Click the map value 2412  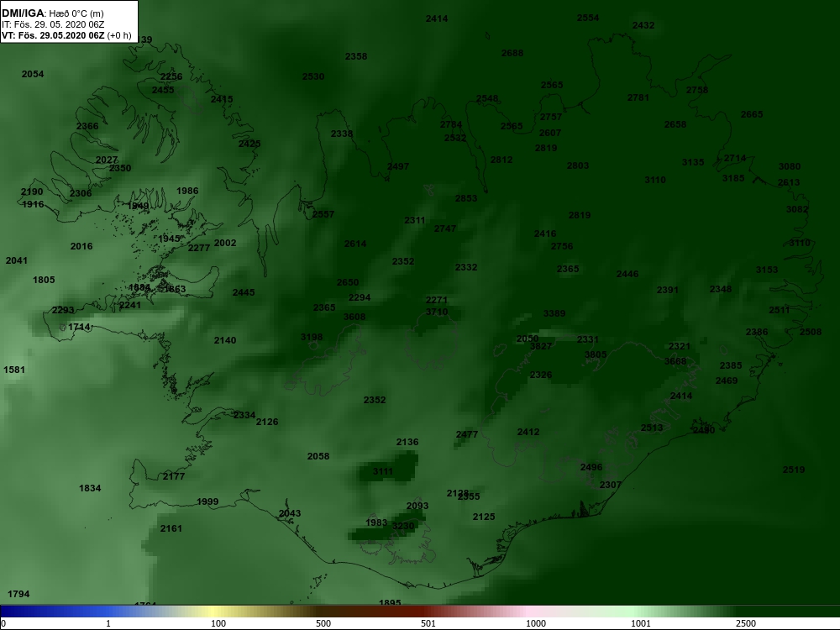pyautogui.click(x=528, y=432)
